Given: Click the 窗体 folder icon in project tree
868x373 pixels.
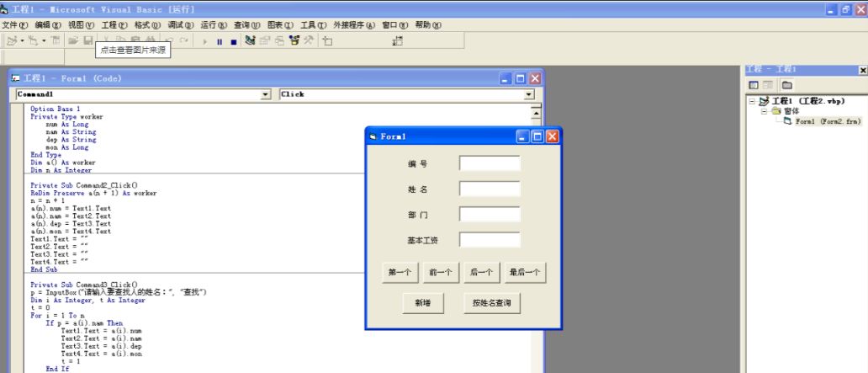Looking at the screenshot, I should [x=776, y=111].
